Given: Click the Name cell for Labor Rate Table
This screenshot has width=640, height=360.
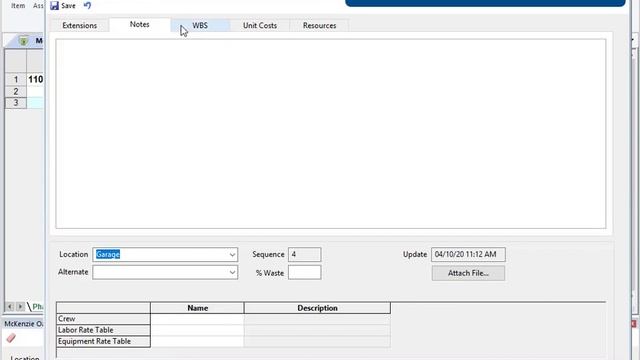Looking at the screenshot, I should [x=198, y=330].
